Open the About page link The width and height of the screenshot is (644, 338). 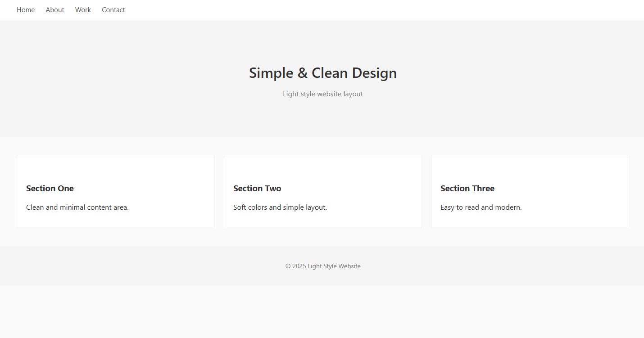point(55,10)
